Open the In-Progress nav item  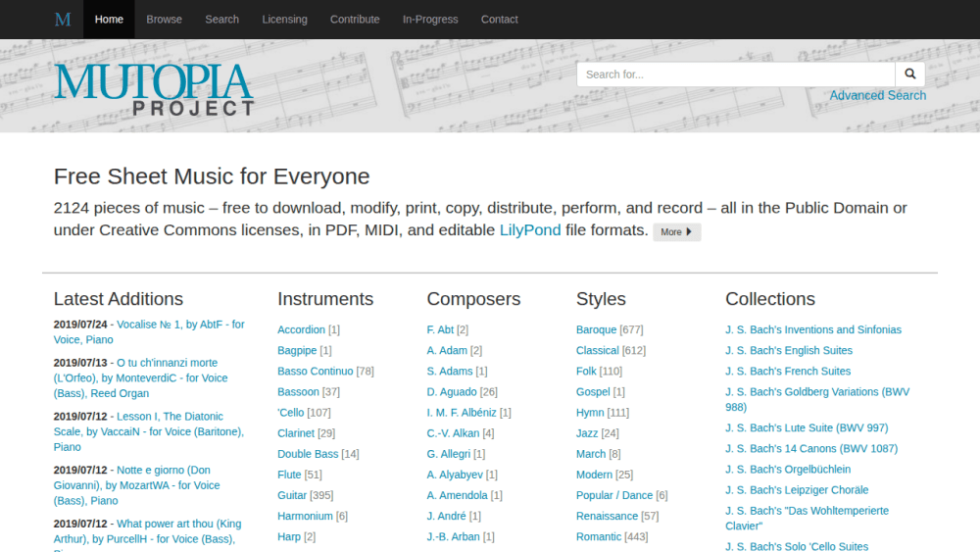coord(430,20)
